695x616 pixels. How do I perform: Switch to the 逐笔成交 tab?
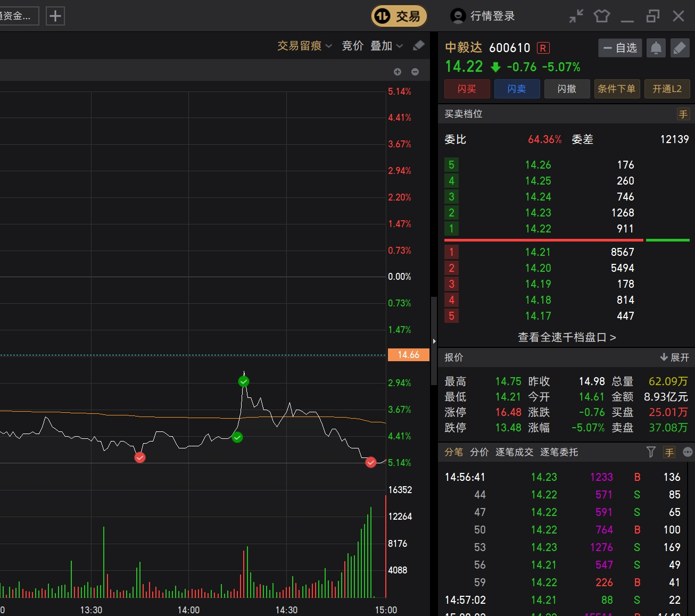click(514, 452)
